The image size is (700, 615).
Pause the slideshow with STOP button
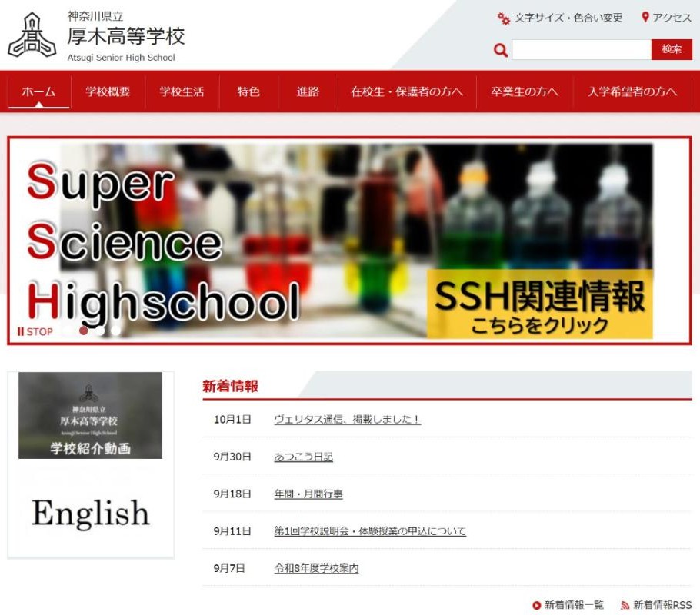pos(35,331)
